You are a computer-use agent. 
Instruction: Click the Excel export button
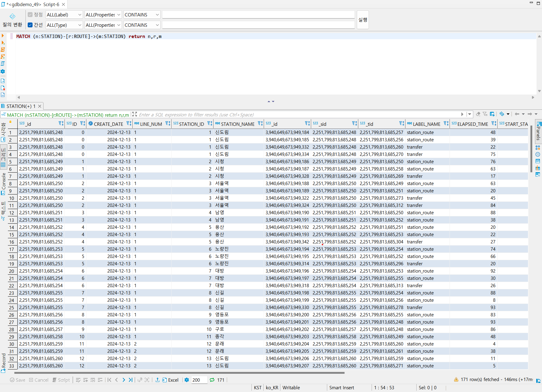tap(170, 380)
